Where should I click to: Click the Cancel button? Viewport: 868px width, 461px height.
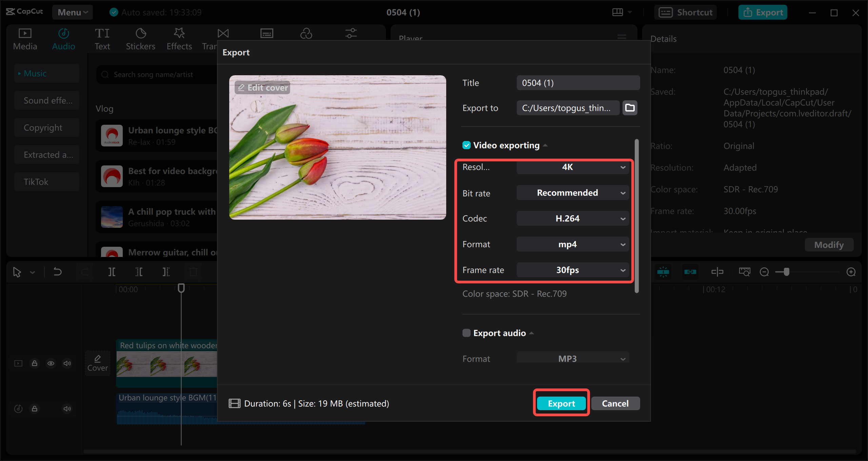pyautogui.click(x=615, y=403)
